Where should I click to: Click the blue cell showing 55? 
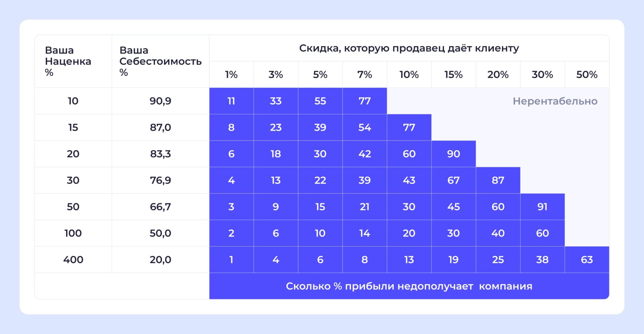[x=320, y=101]
